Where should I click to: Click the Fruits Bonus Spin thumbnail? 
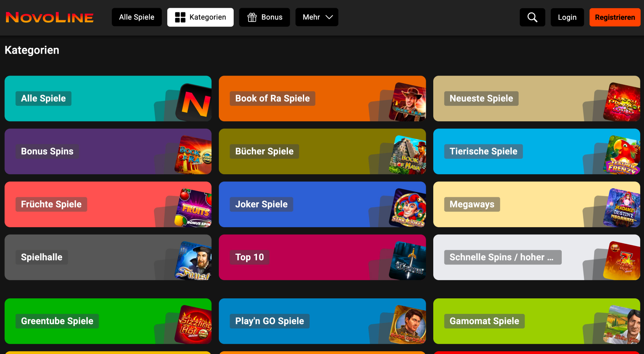194,208
